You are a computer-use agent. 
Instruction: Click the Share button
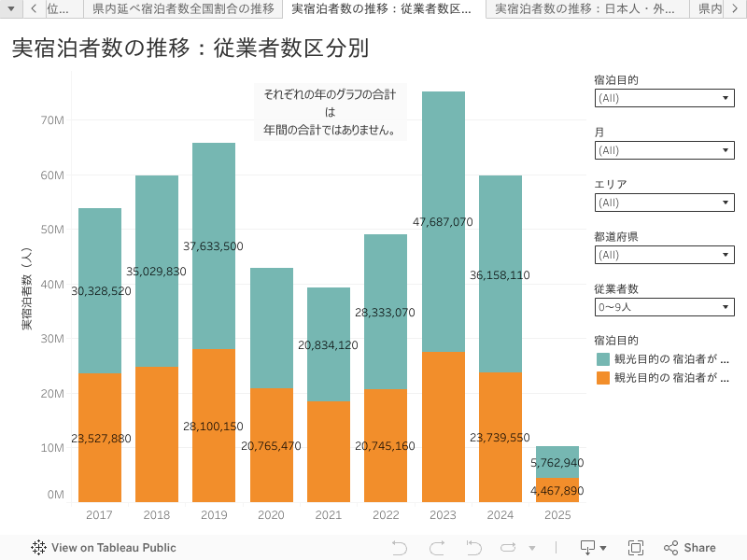pyautogui.click(x=689, y=548)
